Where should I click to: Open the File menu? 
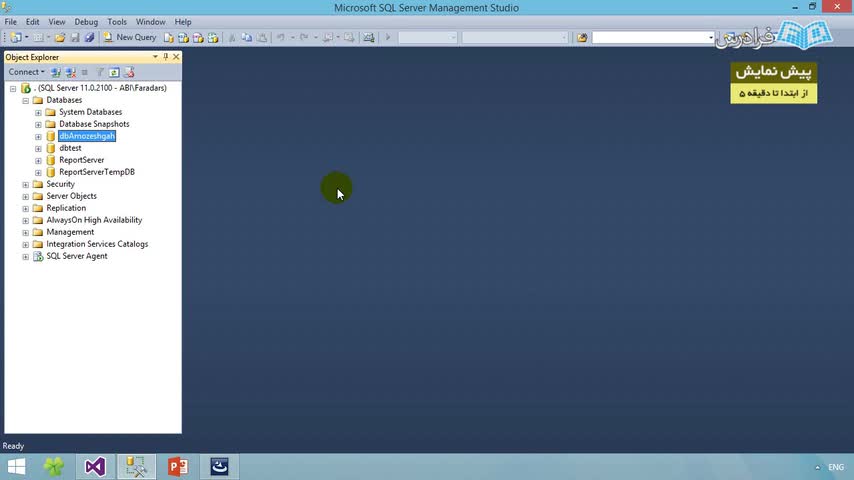pos(10,22)
